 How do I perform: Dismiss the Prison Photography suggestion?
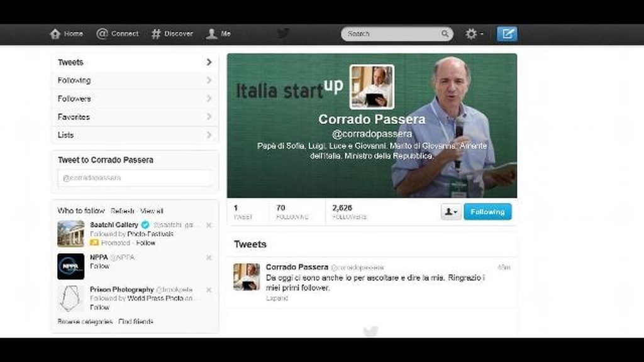click(x=209, y=290)
